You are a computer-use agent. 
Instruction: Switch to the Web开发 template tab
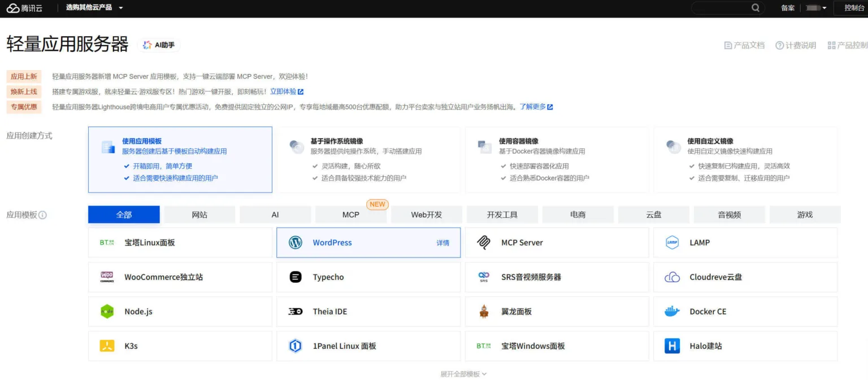click(427, 215)
